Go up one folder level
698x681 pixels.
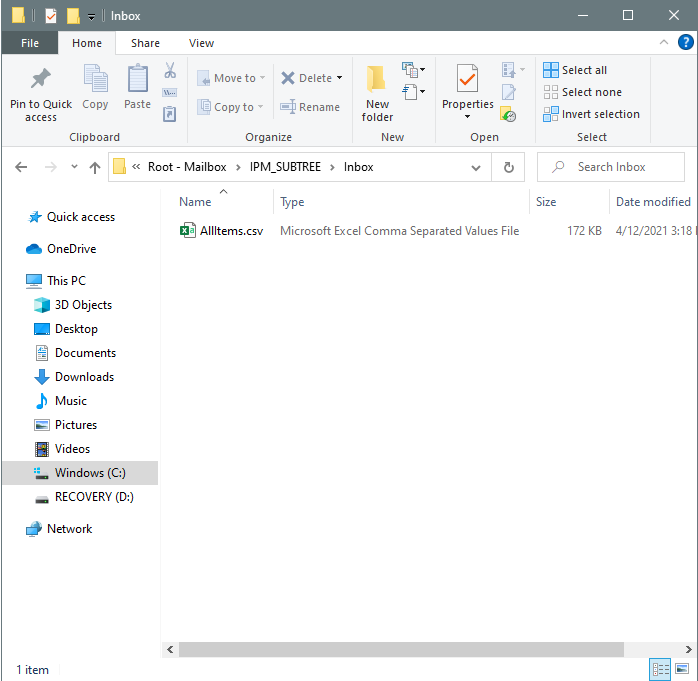pos(94,167)
